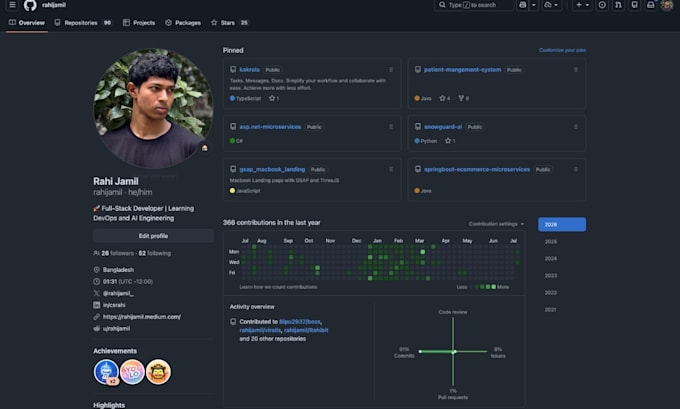The image size is (680, 409).
Task: Click the star count on patient-mangement-system
Action: click(445, 98)
